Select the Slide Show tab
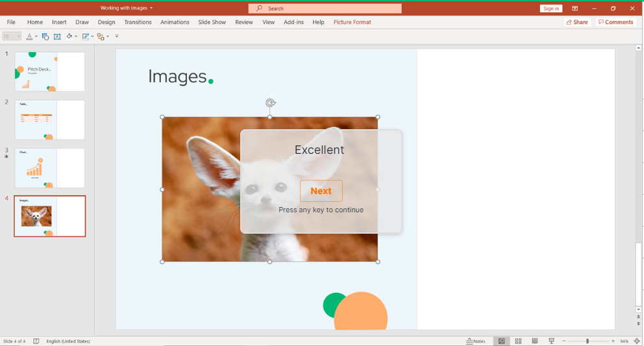 click(212, 22)
